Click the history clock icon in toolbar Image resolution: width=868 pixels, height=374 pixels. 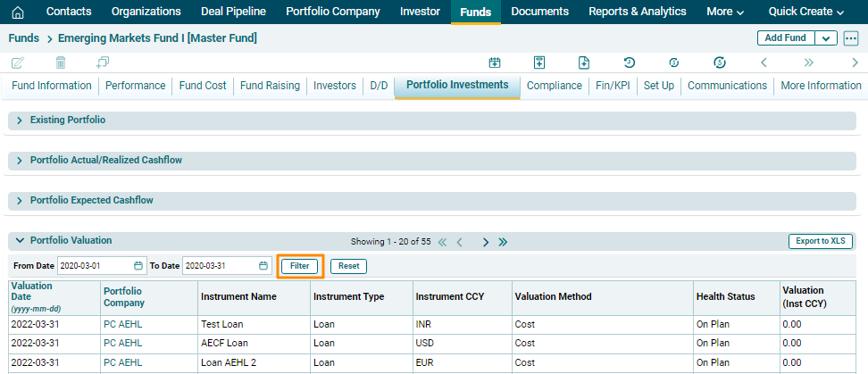tap(629, 62)
